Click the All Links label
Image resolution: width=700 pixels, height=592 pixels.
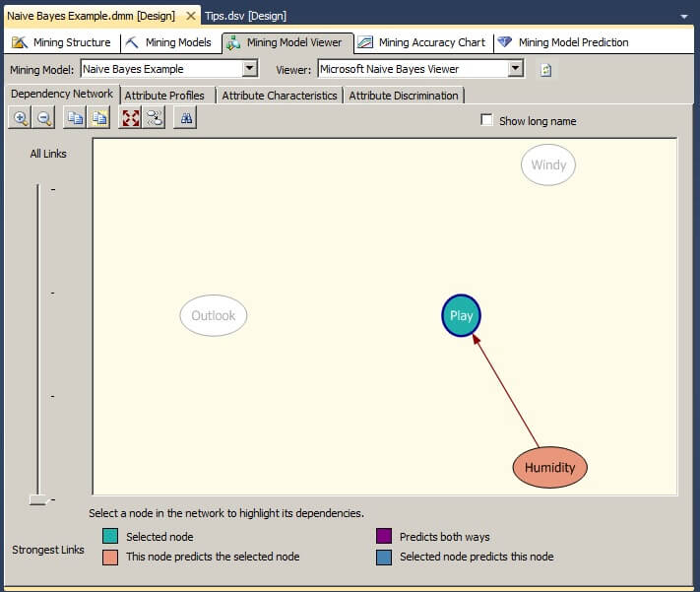pyautogui.click(x=48, y=154)
